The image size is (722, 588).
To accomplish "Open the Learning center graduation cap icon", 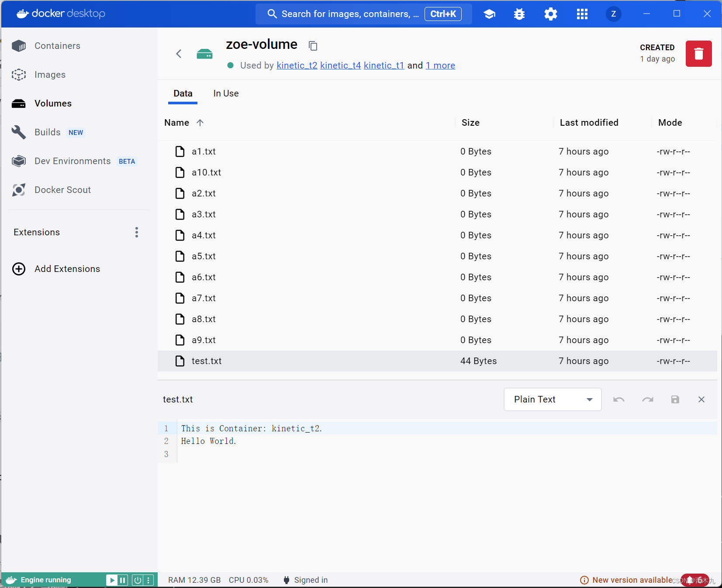I will [489, 14].
